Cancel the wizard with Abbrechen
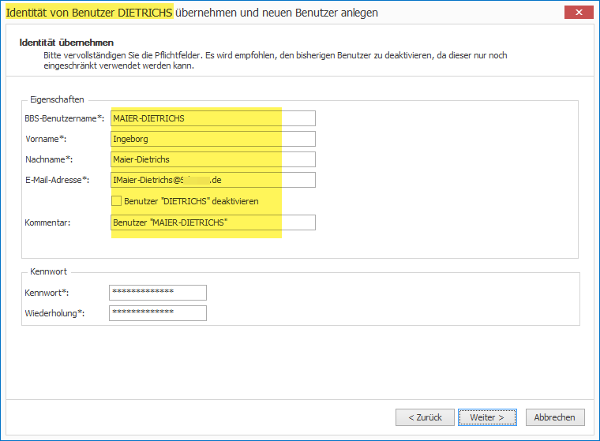The image size is (600, 441). point(555,417)
